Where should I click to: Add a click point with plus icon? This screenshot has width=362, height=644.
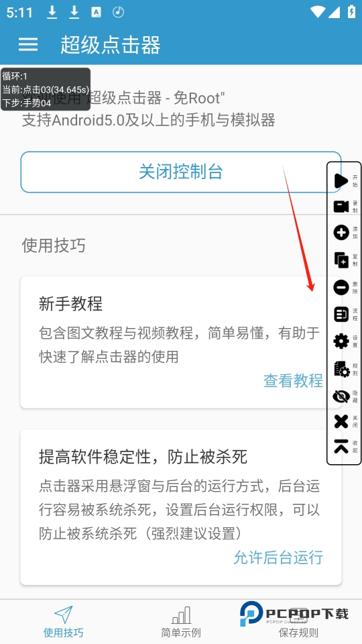pyautogui.click(x=341, y=233)
